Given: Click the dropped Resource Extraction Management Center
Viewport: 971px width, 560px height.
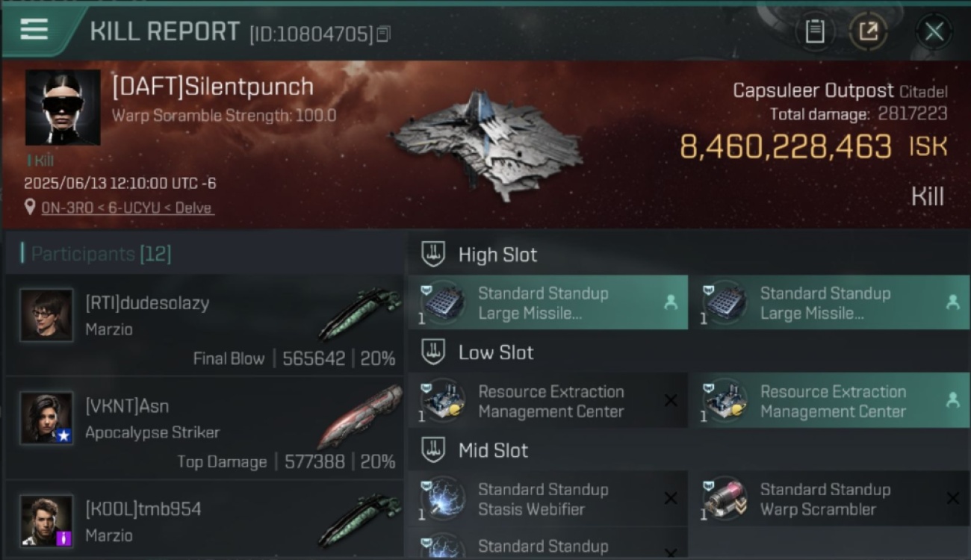Looking at the screenshot, I should click(830, 401).
